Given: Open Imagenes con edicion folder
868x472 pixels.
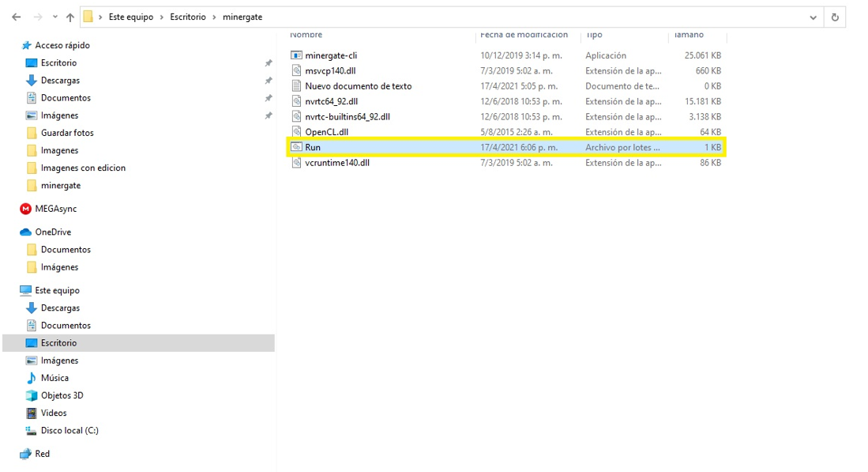Looking at the screenshot, I should click(x=83, y=168).
